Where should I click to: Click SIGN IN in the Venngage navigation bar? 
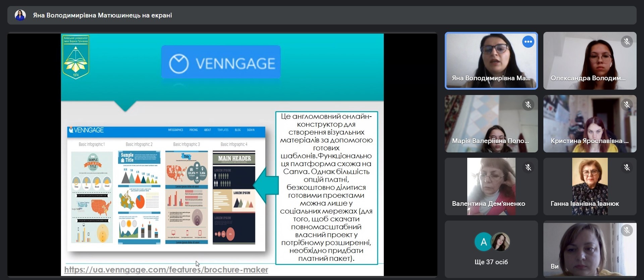(251, 130)
